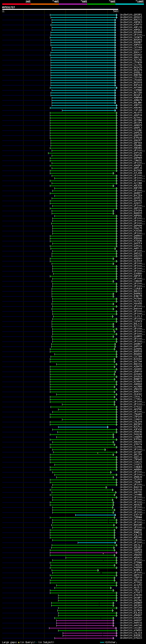Open hit UniRef100_C6SW79
Viewport: 146px width, 644px height.
click(x=131, y=37)
